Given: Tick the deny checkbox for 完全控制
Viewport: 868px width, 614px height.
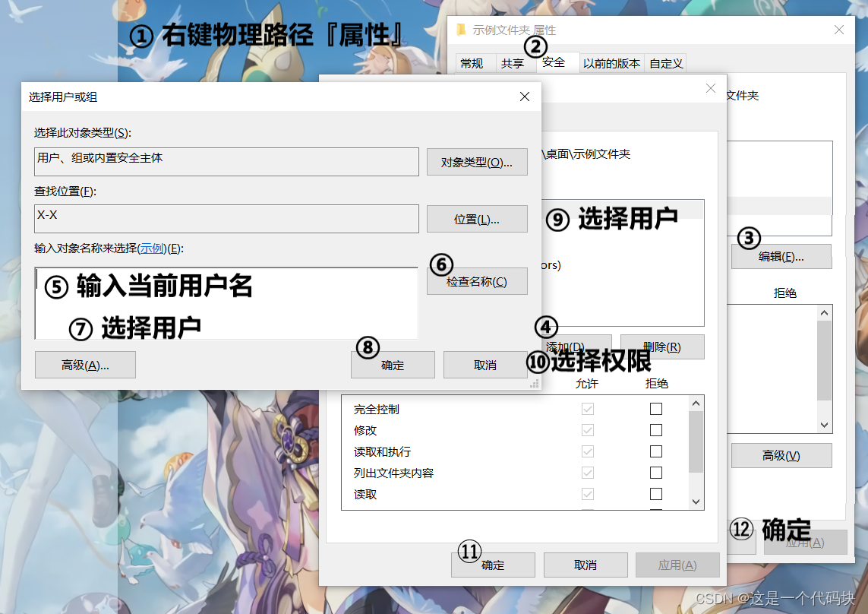Looking at the screenshot, I should coord(656,409).
